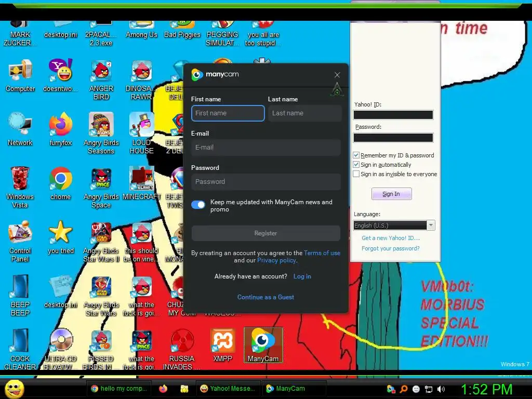Click the ManyCam tray icon with red square

point(391,389)
